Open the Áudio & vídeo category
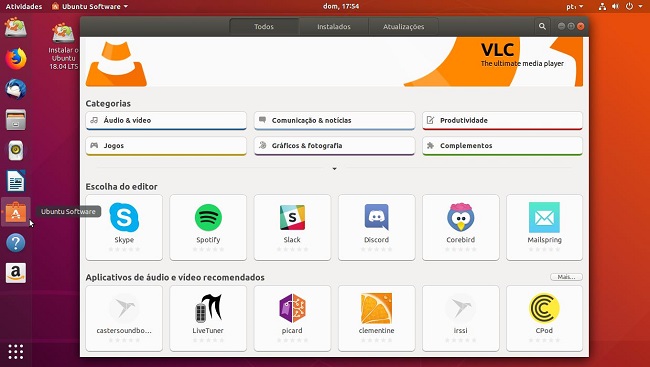The height and width of the screenshot is (367, 650). tap(166, 121)
